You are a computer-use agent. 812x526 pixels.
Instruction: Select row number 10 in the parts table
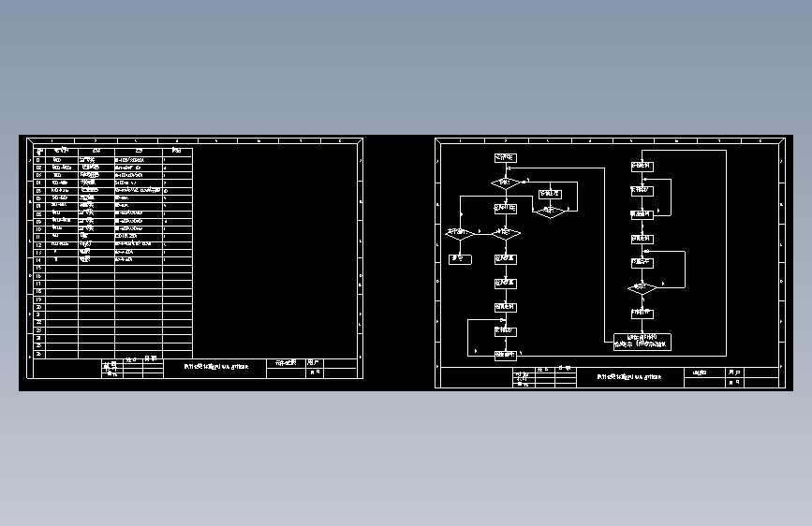(x=113, y=228)
